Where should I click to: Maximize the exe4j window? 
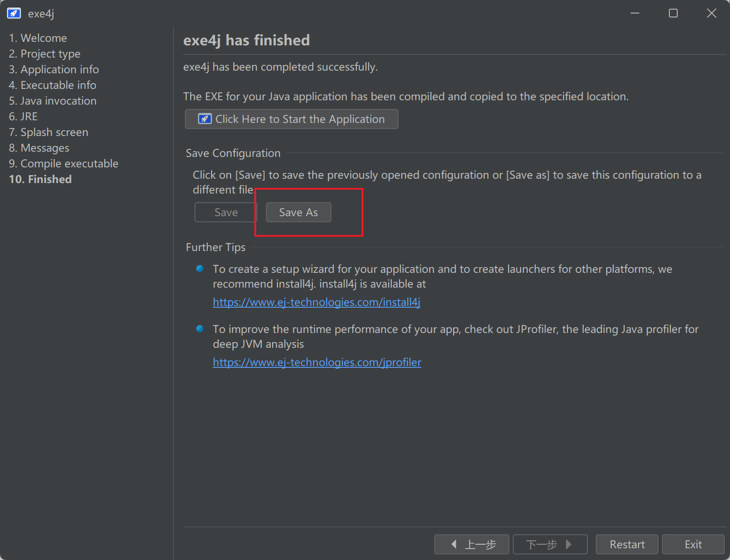(x=673, y=14)
